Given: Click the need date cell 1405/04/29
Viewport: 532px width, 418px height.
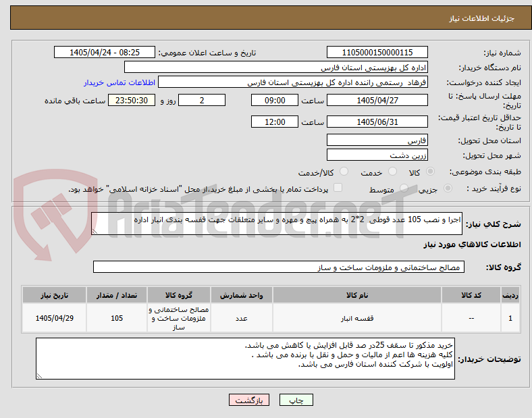Looking at the screenshot, I should tap(54, 318).
